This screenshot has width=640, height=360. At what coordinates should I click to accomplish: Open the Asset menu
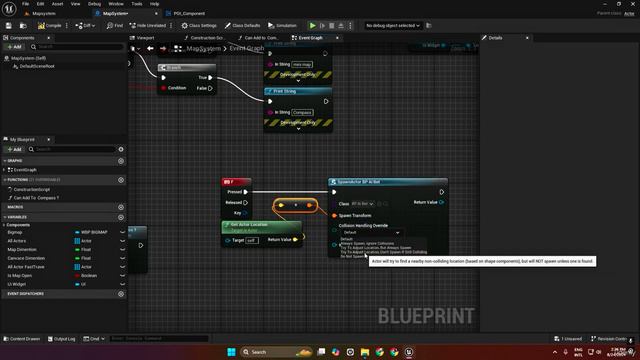coord(57,4)
